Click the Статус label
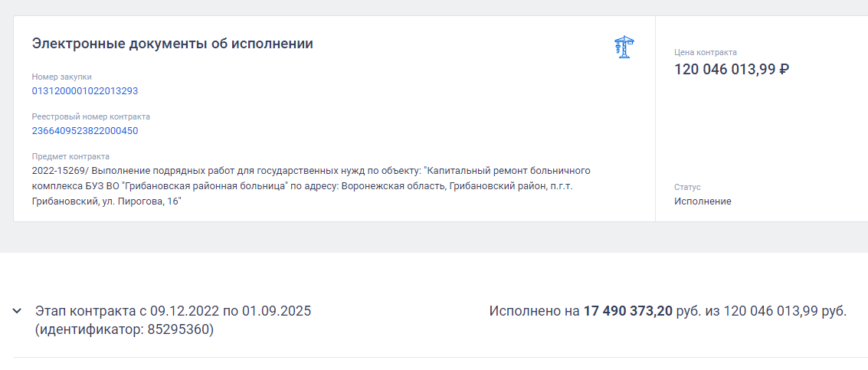Screen dimensions: 868x370 pyautogui.click(x=687, y=187)
